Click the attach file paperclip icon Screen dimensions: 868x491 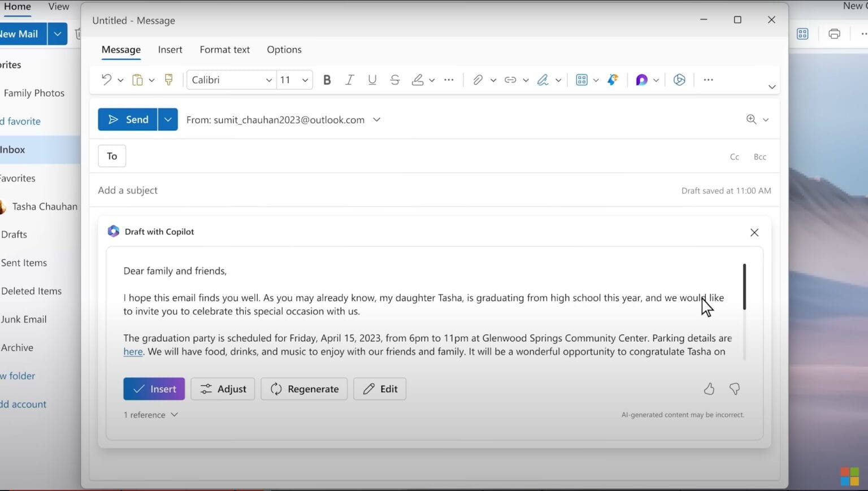pos(479,80)
